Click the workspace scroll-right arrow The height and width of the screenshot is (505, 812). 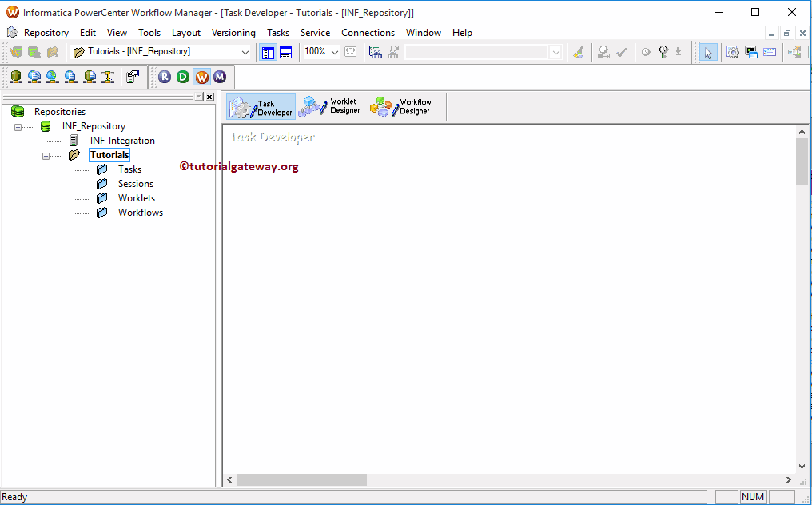click(788, 479)
